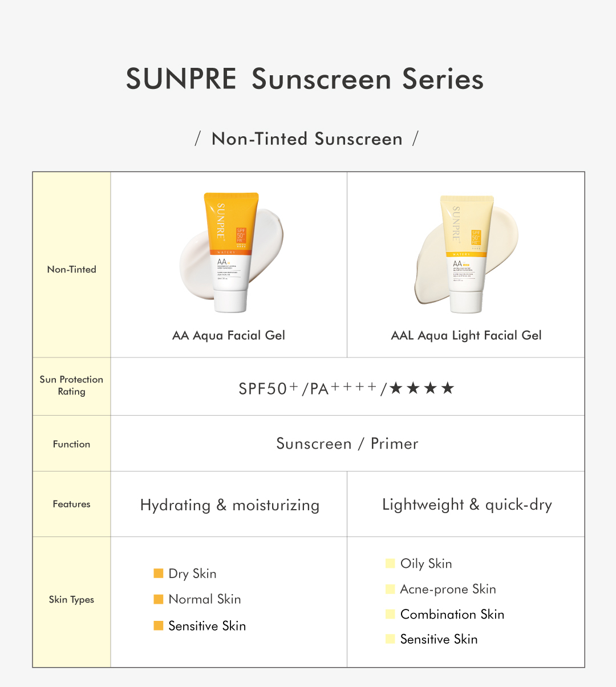Screen dimensions: 616x687
Task: Click the orange square beside Dry Skin
Action: coord(159,573)
